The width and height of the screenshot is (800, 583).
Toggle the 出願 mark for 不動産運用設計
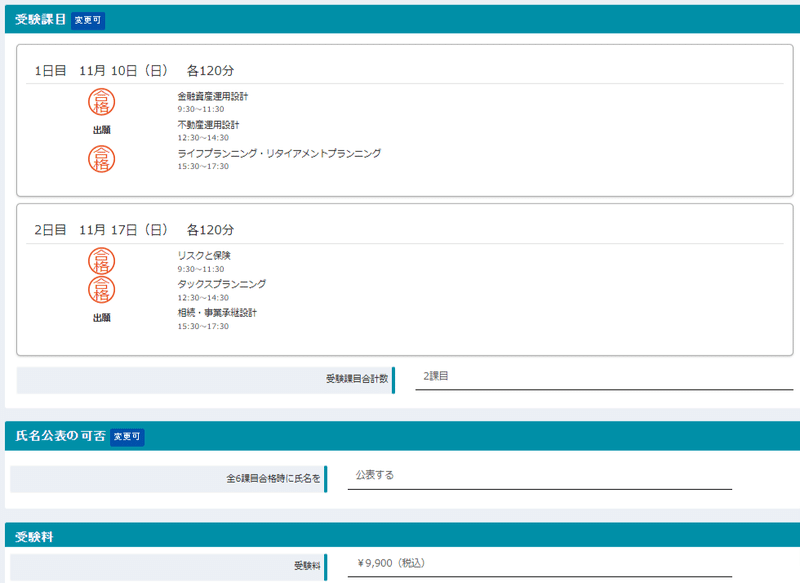coord(102,130)
